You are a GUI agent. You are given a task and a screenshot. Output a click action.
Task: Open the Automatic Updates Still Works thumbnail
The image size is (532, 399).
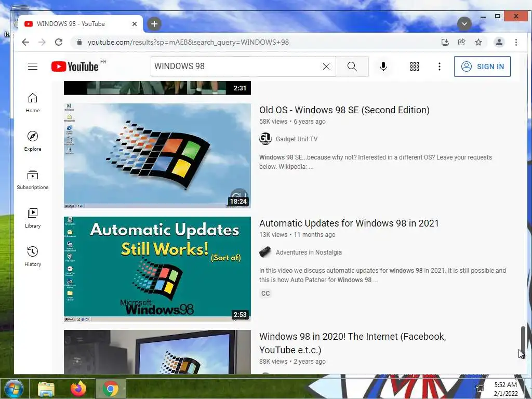(157, 269)
